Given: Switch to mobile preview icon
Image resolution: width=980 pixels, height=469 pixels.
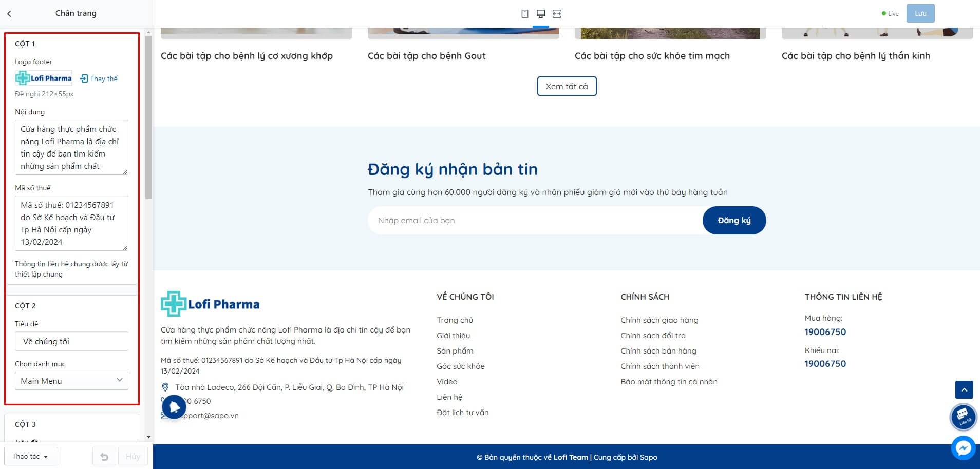Looking at the screenshot, I should (x=525, y=14).
